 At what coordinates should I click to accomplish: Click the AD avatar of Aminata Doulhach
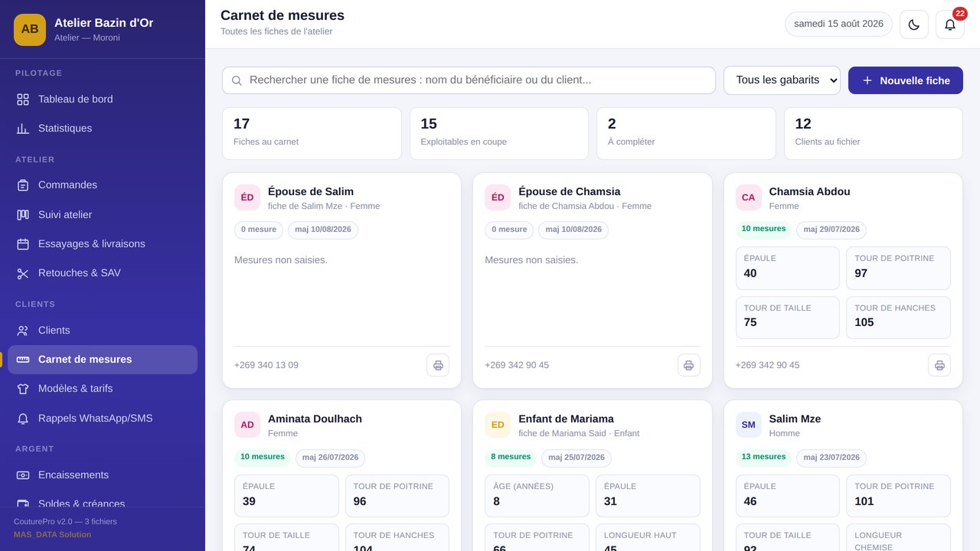point(247,425)
